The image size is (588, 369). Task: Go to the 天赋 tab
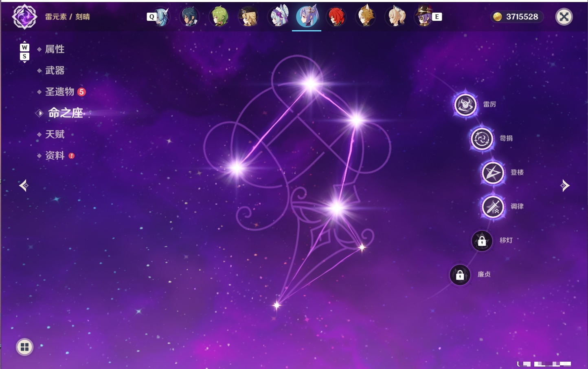coord(55,134)
